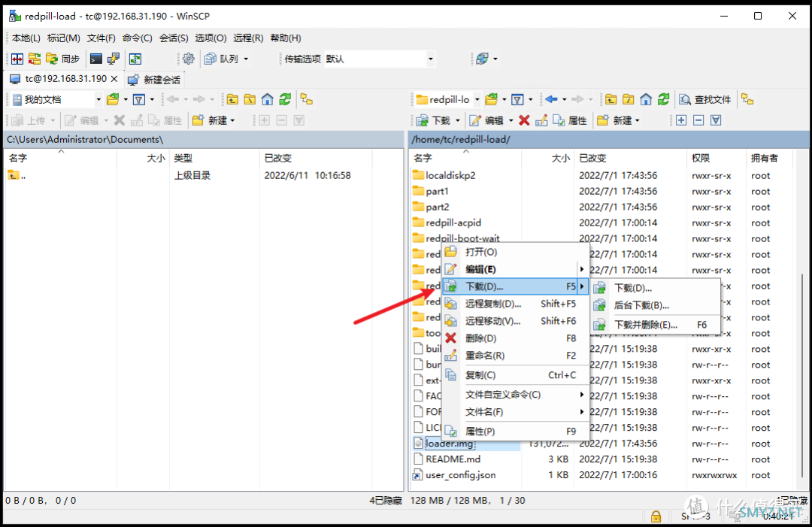Choose 重命名(R) in context menu
This screenshot has width=812, height=527.
coord(516,356)
